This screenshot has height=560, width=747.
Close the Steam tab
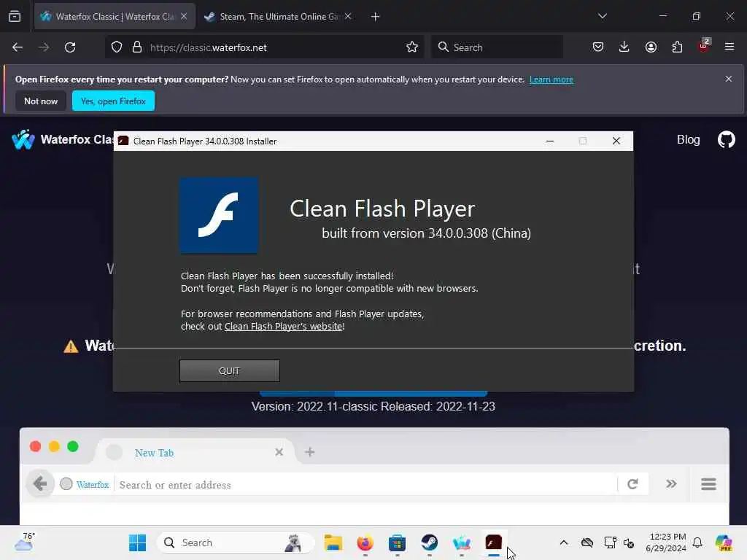[x=348, y=17]
